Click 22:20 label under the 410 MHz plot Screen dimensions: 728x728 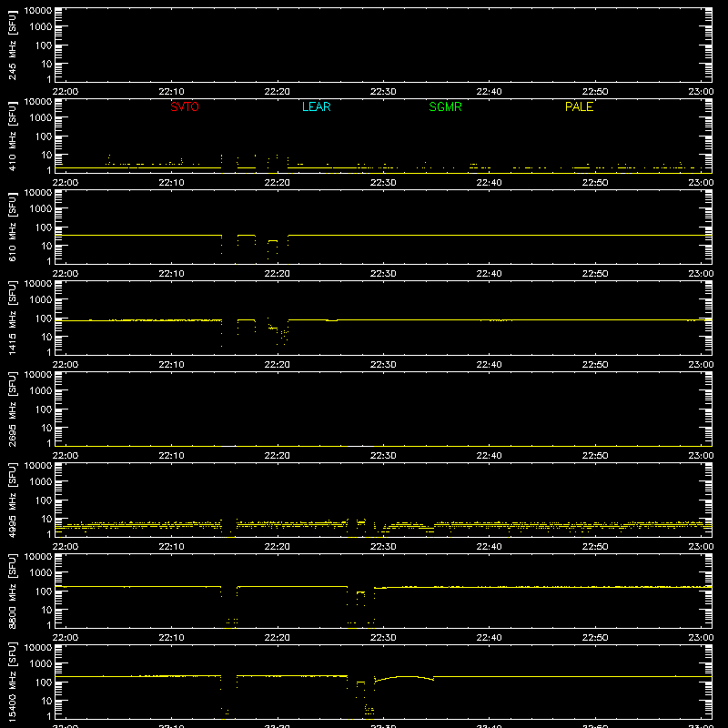(278, 183)
